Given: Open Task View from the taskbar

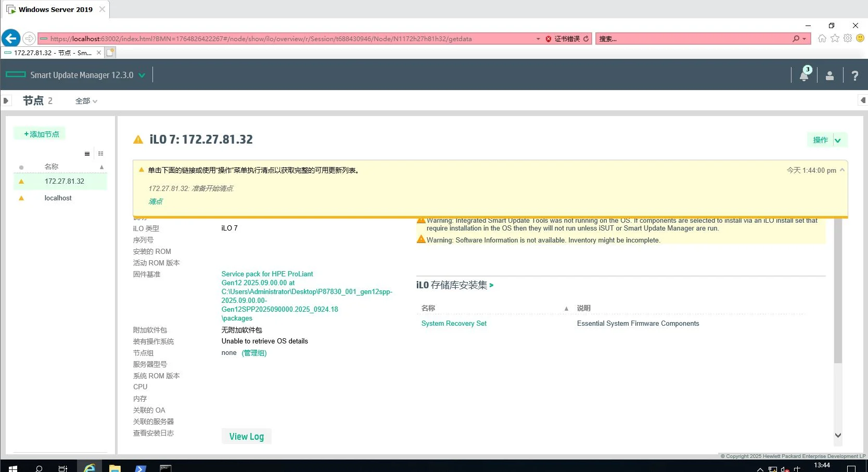Looking at the screenshot, I should click(63, 468).
